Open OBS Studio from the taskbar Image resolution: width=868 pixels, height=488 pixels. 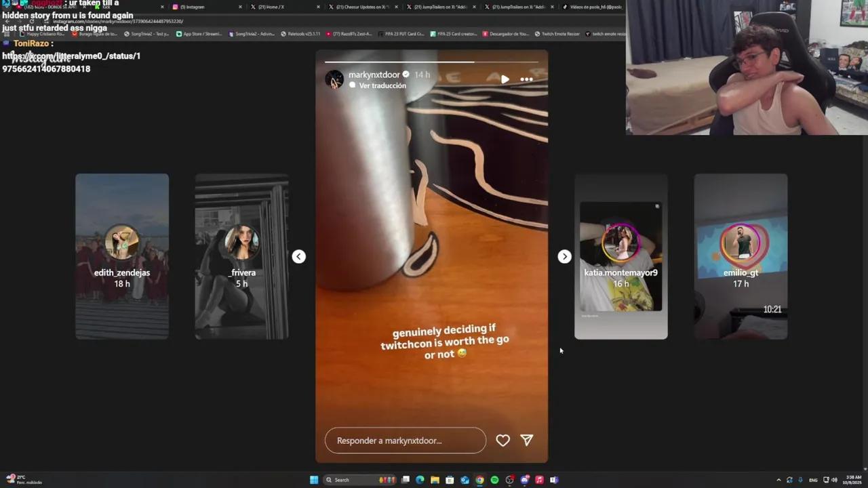(509, 480)
